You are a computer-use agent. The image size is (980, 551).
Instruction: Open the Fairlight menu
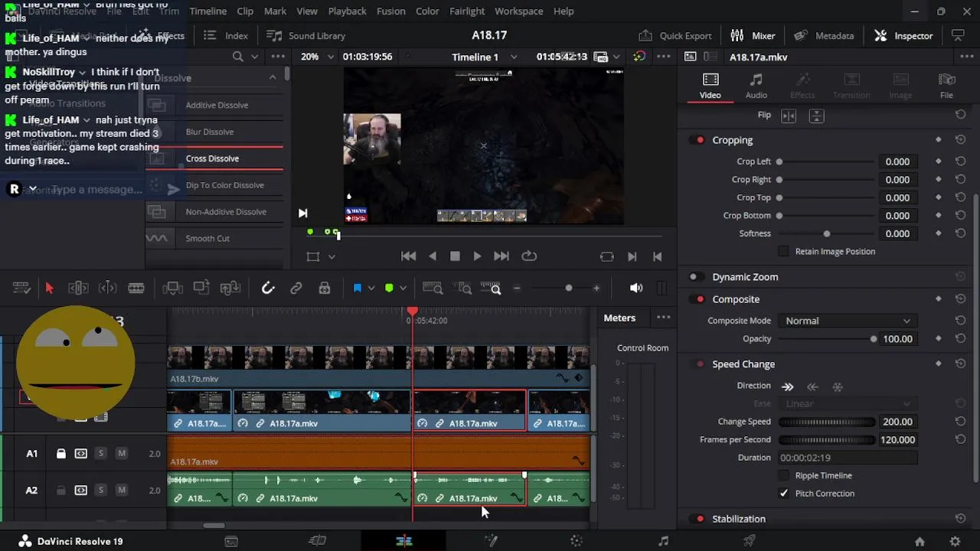467,11
